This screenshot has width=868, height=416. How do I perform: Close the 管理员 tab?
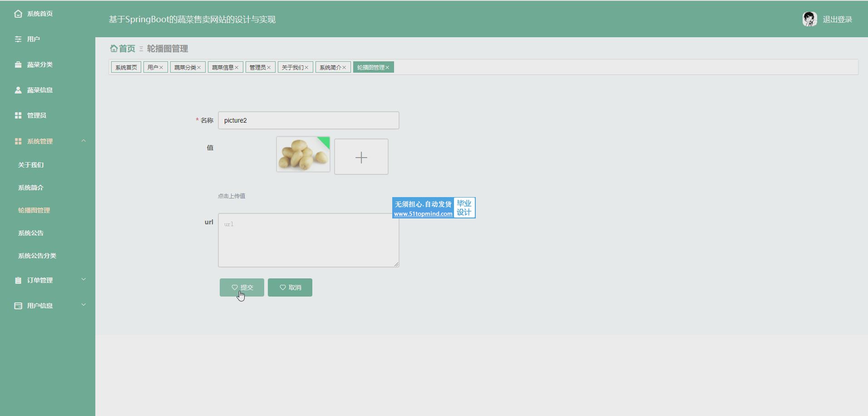click(269, 67)
